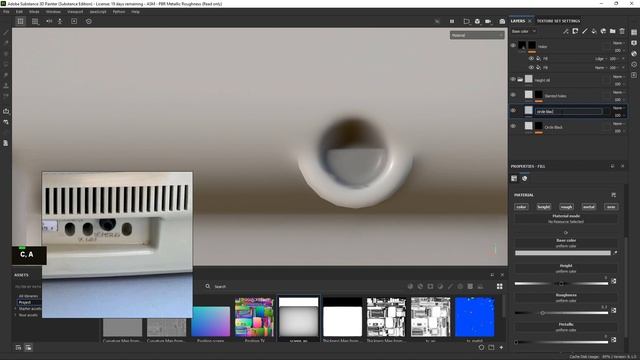Open the Circle Black layer blend mode dropdown

click(618, 124)
